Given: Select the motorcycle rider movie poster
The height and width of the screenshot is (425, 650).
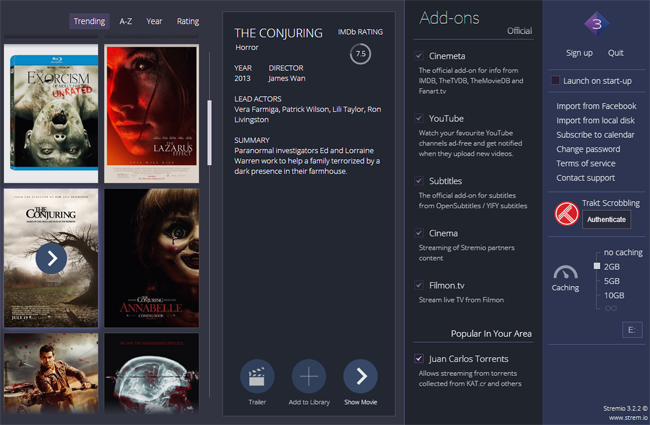Looking at the screenshot, I should (x=51, y=373).
